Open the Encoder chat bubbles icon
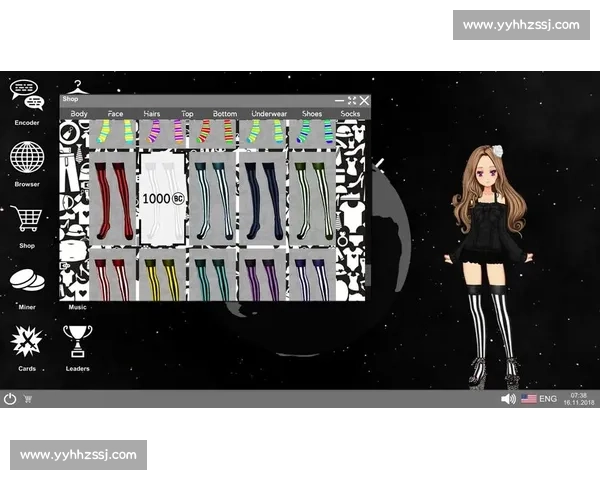The image size is (600, 480). [27, 95]
